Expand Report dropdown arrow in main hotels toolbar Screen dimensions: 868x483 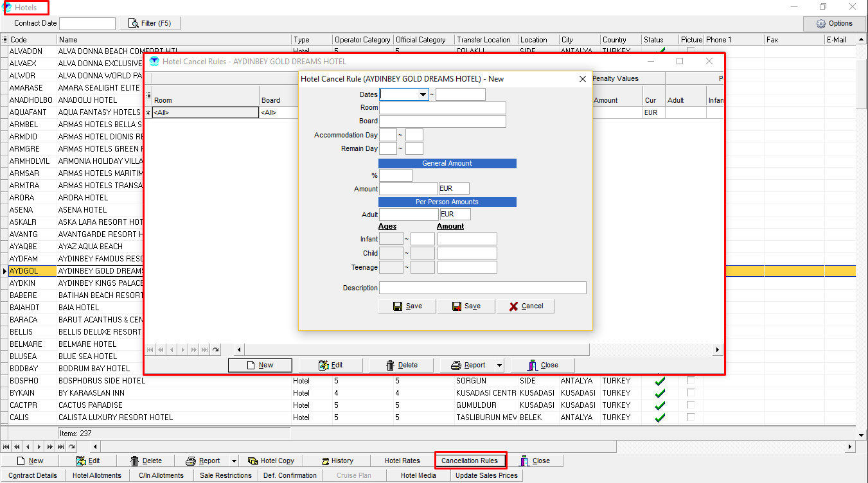(234, 461)
